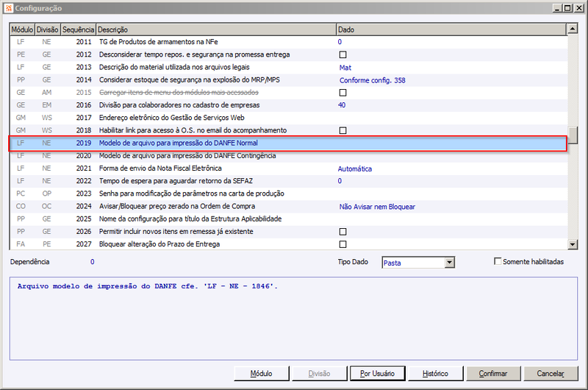The height and width of the screenshot is (390, 588).
Task: Click the list scrollbar down arrow
Action: click(x=573, y=244)
